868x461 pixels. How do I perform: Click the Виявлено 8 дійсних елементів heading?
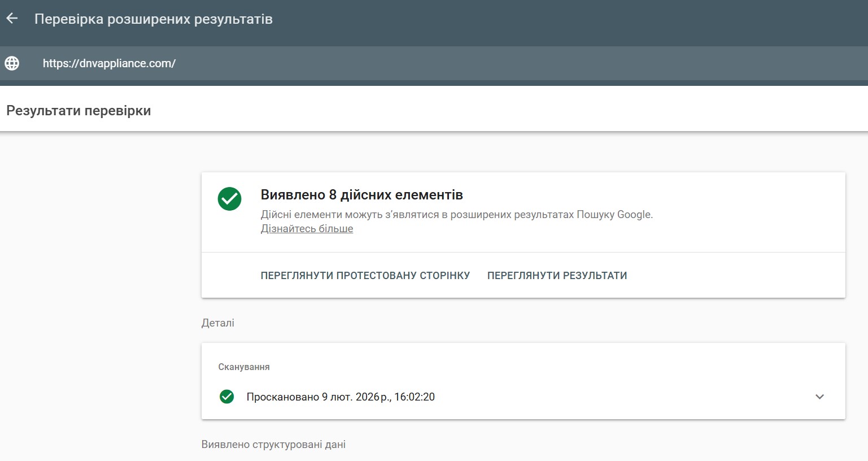361,195
